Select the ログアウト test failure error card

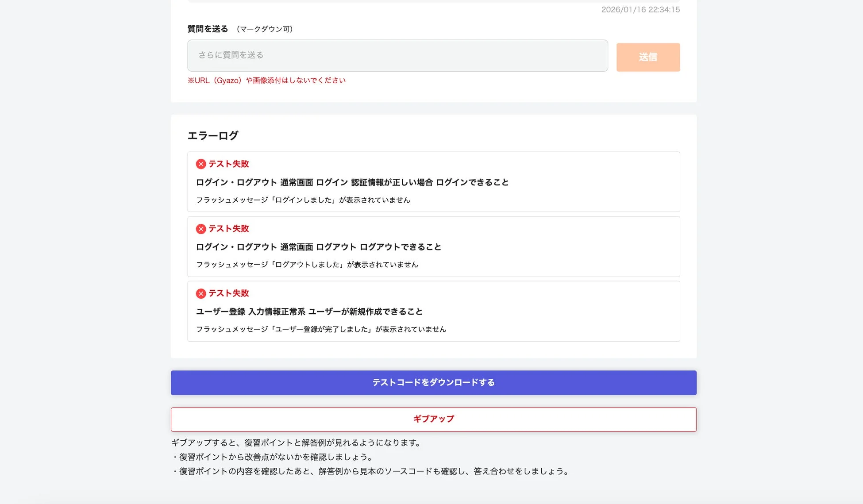(x=434, y=246)
